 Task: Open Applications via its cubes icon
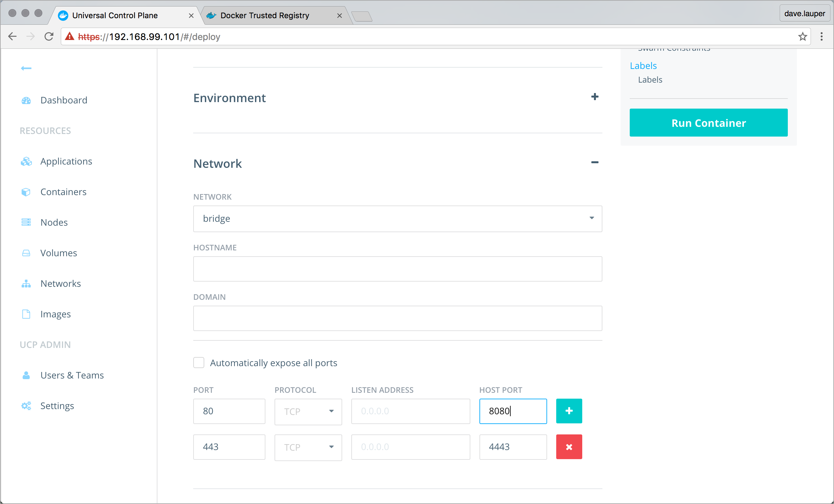(26, 162)
